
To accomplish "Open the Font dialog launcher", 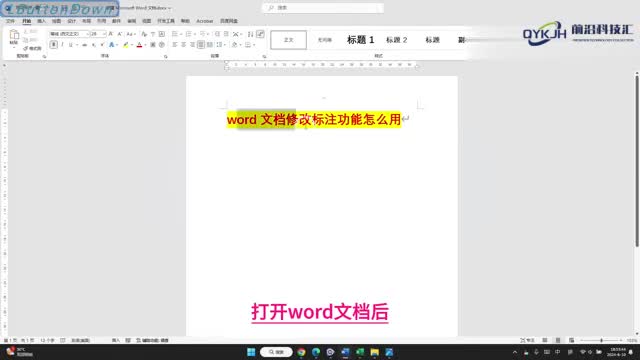I will [165, 57].
